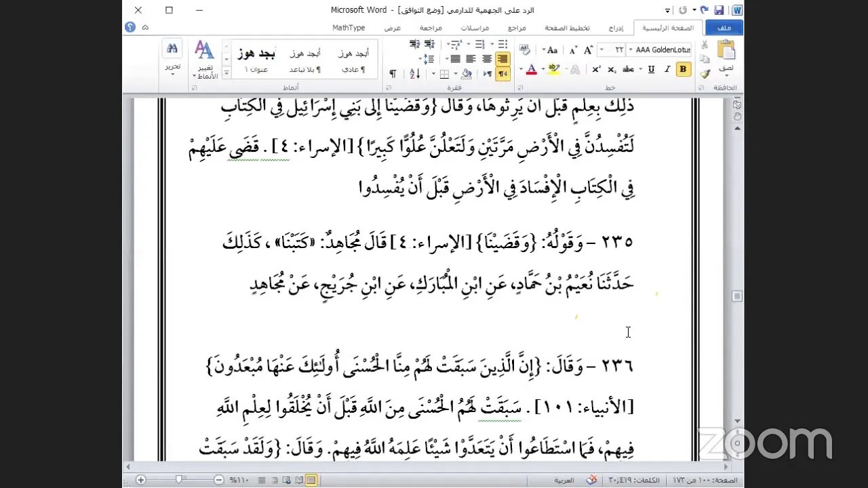Click the Copy icon
The width and height of the screenshot is (868, 488).
pyautogui.click(x=705, y=59)
